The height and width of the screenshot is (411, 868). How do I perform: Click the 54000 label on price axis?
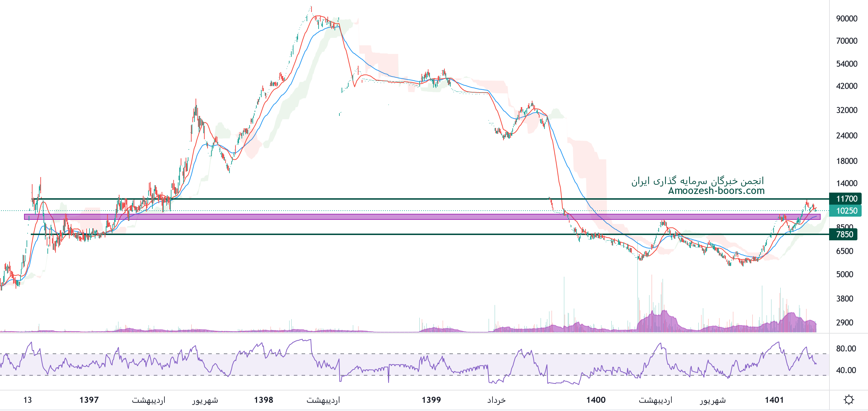point(846,64)
